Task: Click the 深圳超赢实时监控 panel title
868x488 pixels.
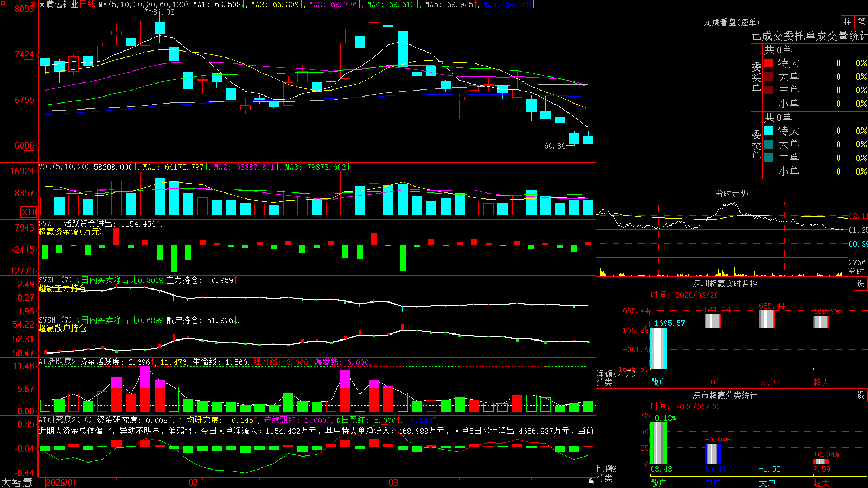Action: [725, 284]
